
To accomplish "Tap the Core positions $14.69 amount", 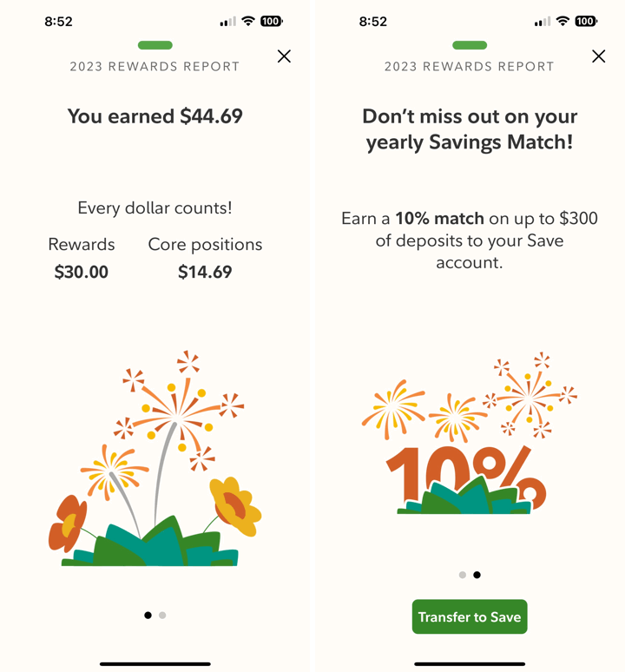I will click(x=205, y=272).
